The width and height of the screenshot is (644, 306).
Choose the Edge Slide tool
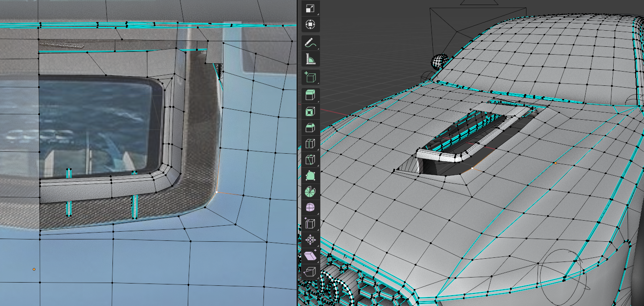(x=310, y=224)
